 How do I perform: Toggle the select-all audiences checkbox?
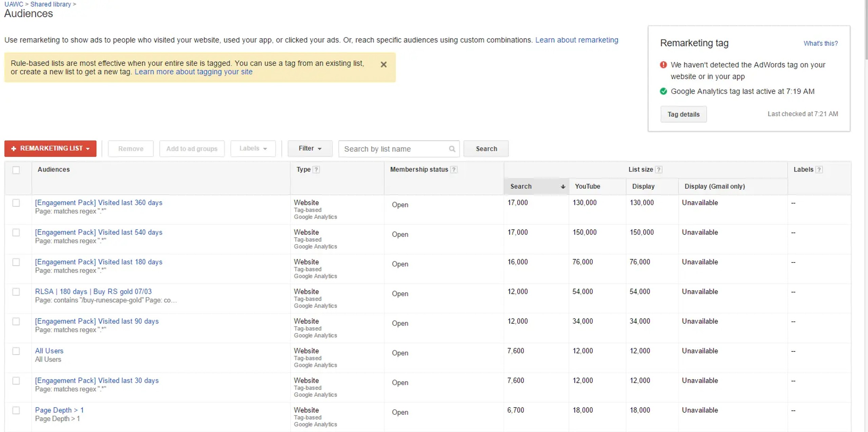[x=16, y=170]
